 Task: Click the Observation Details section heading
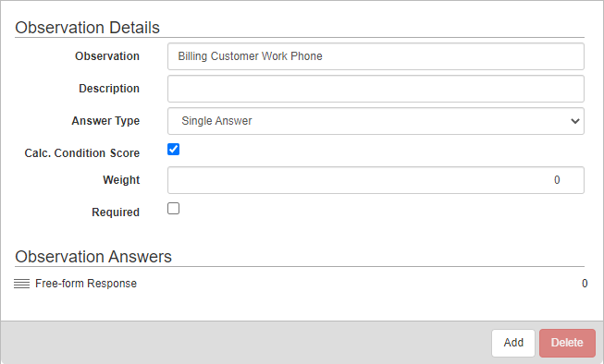tap(88, 28)
